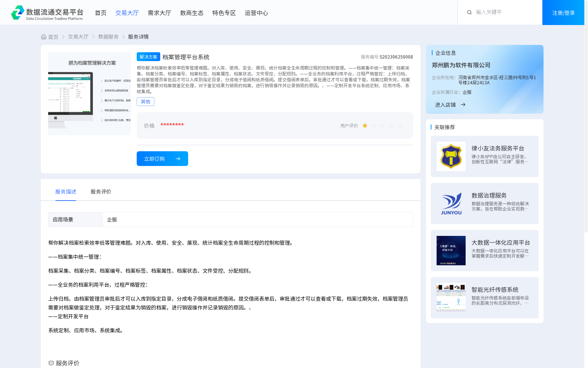
Task: Click the fifth rating star
Action: [400, 125]
